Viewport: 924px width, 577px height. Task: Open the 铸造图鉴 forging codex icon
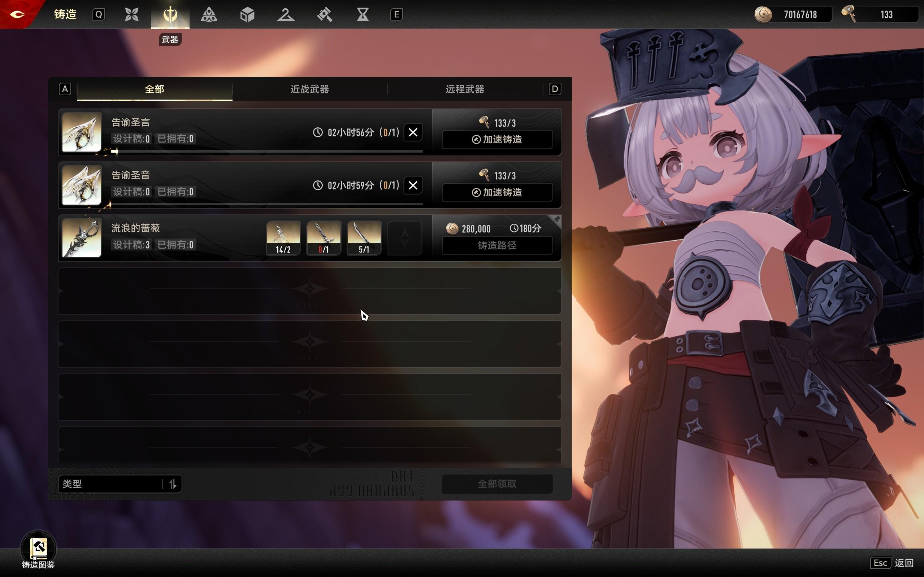click(38, 549)
